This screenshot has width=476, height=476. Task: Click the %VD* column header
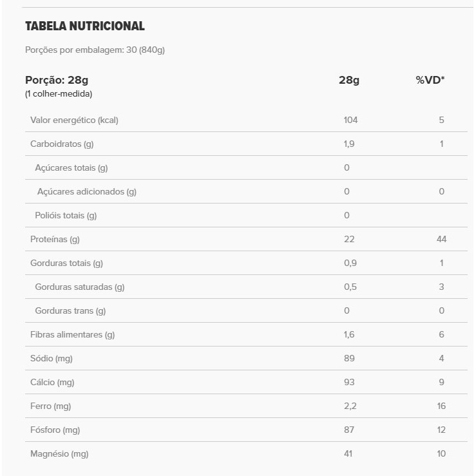pos(430,81)
